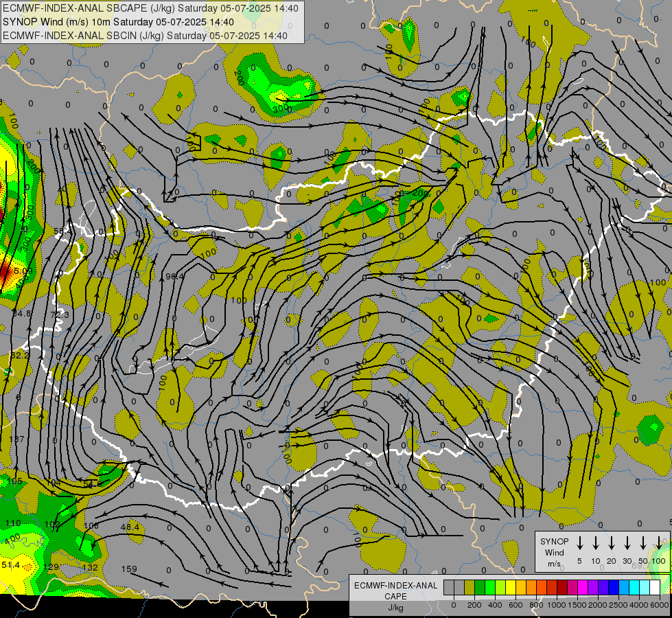Select the dark red swatch above 1000

click(562, 587)
